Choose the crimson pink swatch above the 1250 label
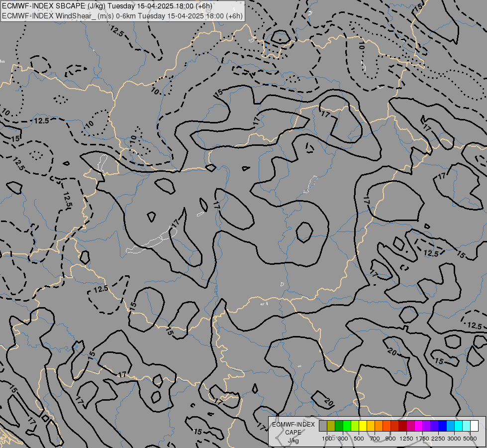The width and height of the screenshot is (487, 448). pyautogui.click(x=410, y=426)
